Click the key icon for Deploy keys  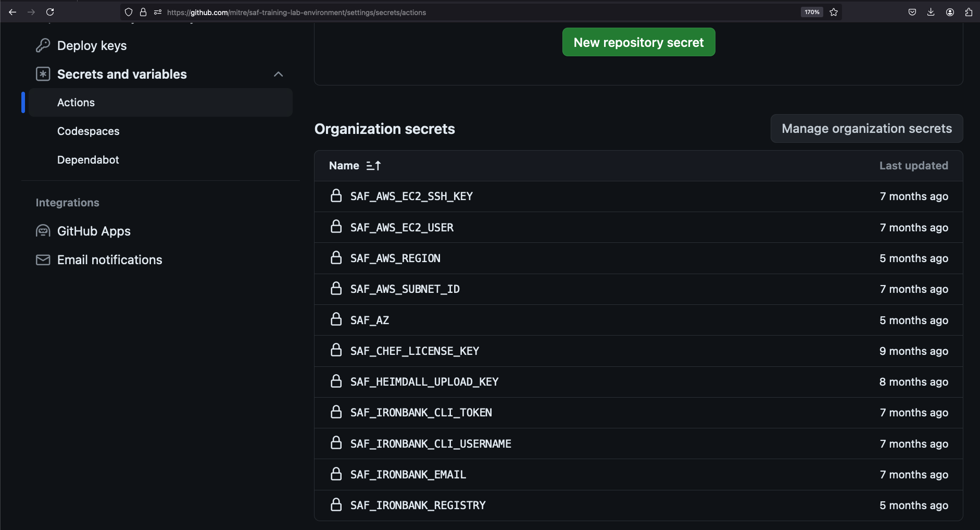pyautogui.click(x=43, y=46)
